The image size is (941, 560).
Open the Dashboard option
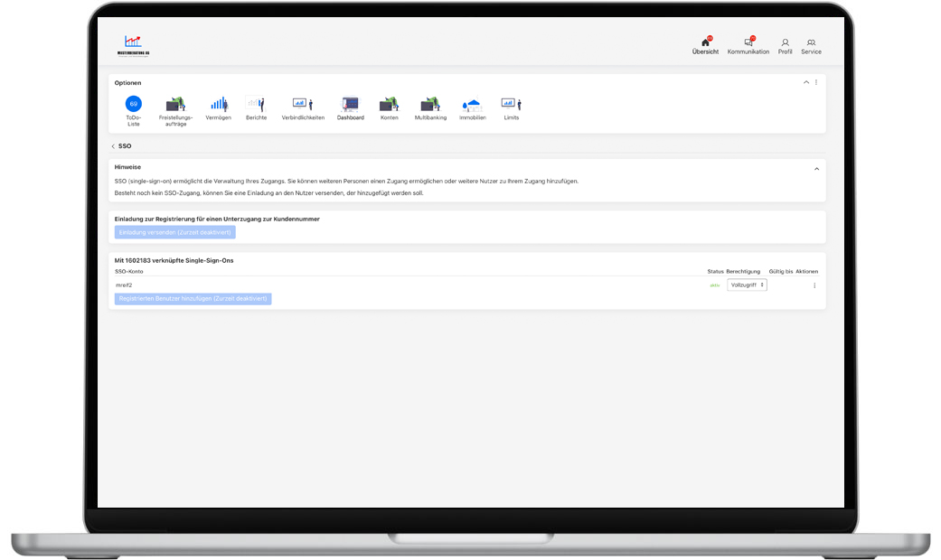pos(350,105)
